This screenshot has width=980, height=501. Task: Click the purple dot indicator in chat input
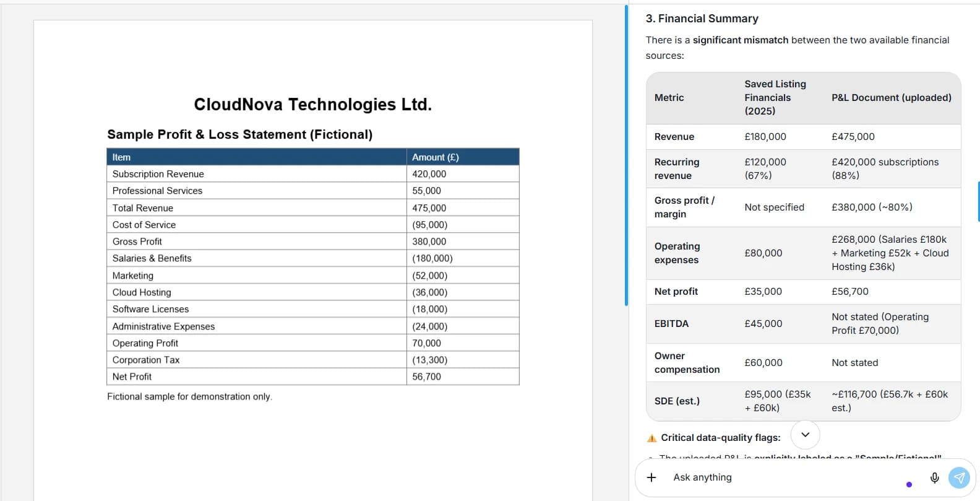click(909, 484)
